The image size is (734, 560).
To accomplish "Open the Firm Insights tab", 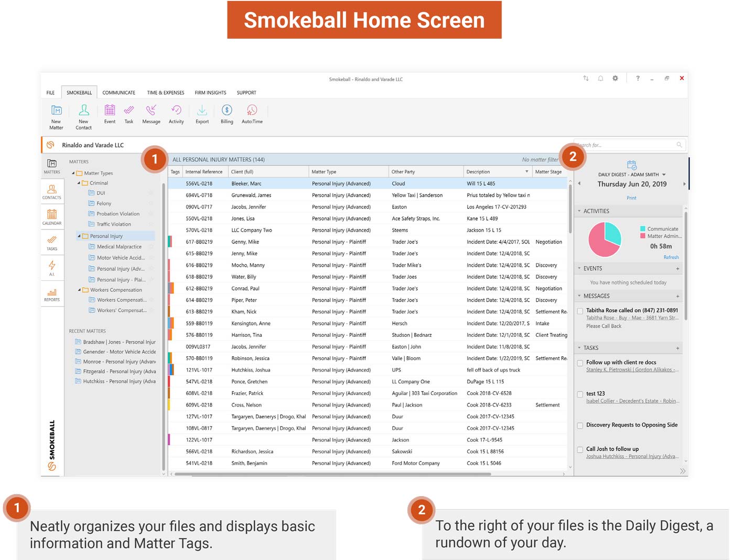I will (211, 93).
